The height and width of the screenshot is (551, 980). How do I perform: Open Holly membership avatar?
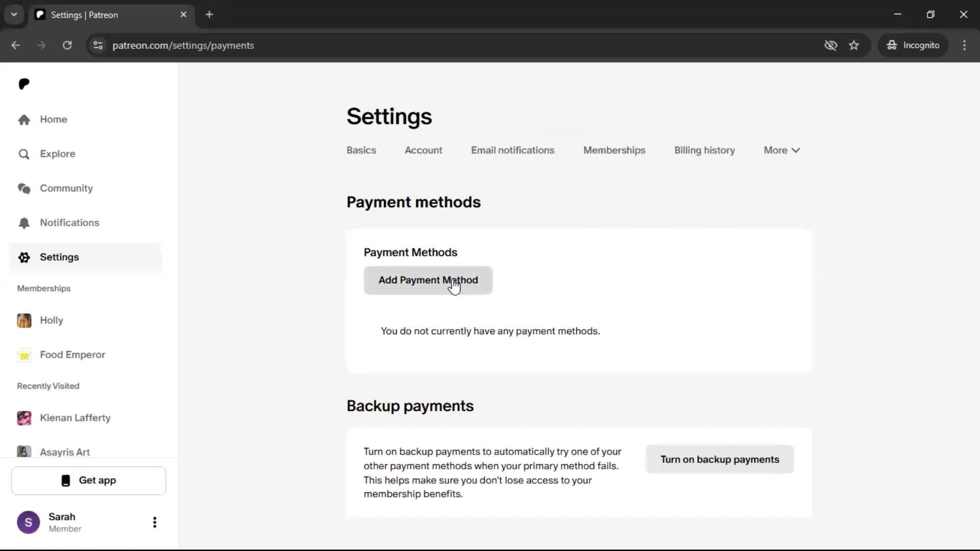coord(24,320)
